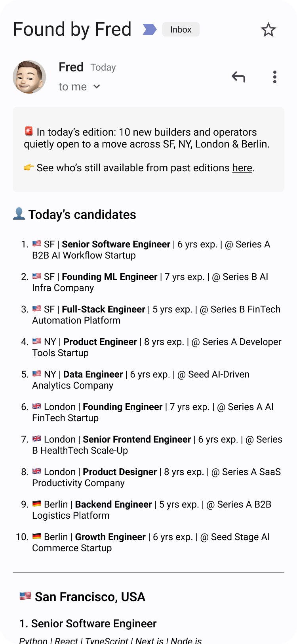Tap the San Francisco, USA section heading
The height and width of the screenshot is (644, 297).
pos(89,597)
